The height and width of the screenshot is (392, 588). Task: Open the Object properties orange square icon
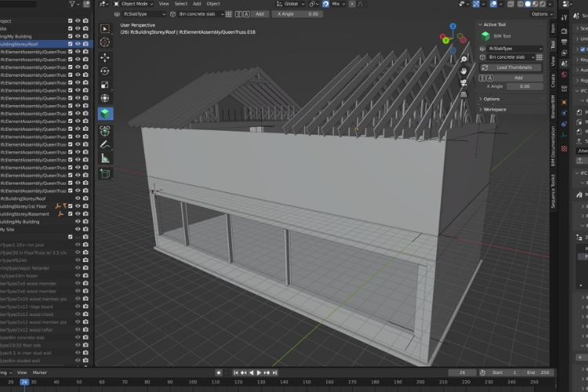(564, 102)
